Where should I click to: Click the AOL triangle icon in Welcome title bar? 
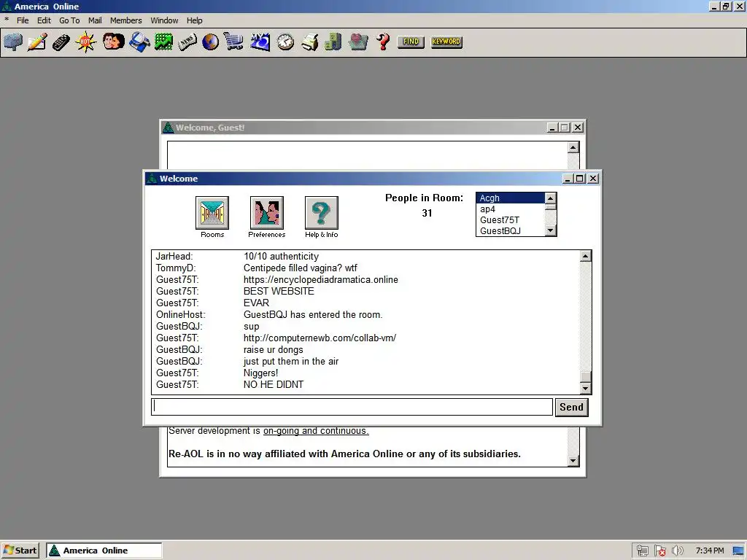pyautogui.click(x=152, y=179)
